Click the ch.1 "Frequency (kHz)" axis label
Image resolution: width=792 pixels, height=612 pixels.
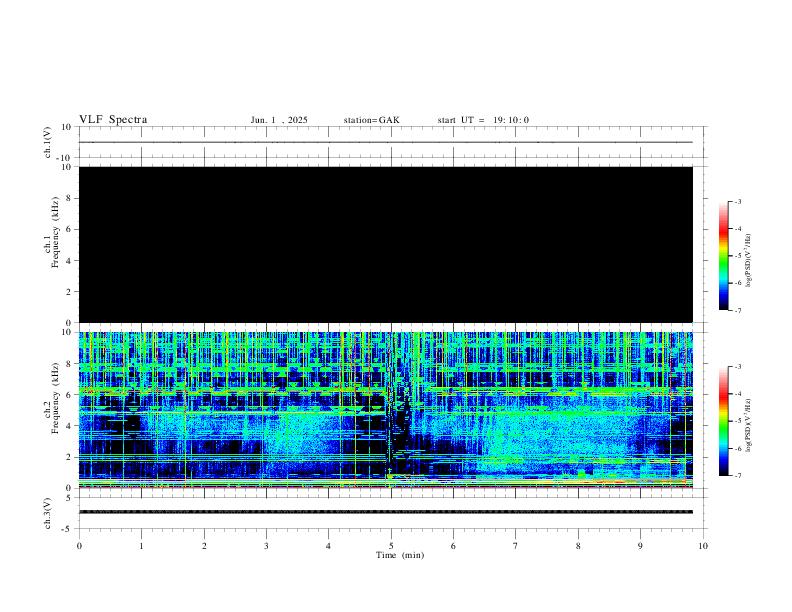[56, 232]
